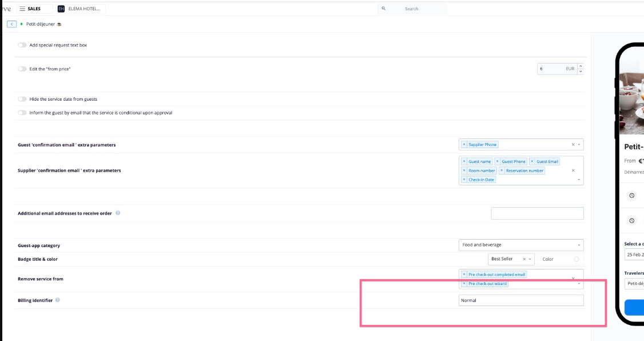Toggle Edit the "from price" switch
Screen dimensions: 644x341
22,69
